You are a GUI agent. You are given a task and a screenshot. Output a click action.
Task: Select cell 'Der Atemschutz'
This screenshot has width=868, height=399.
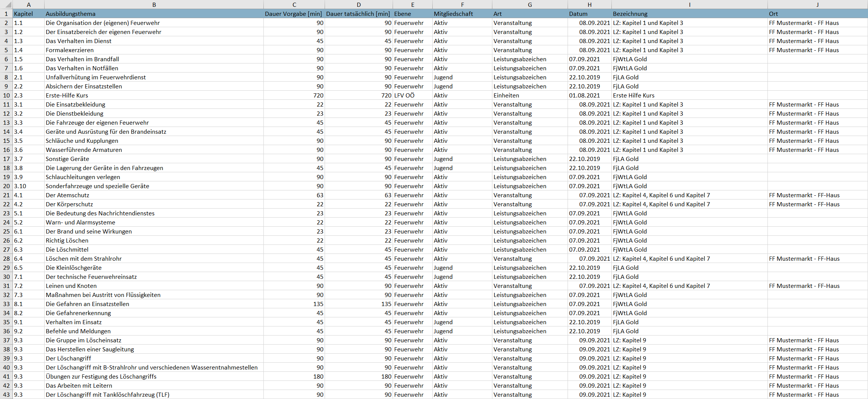tap(154, 195)
